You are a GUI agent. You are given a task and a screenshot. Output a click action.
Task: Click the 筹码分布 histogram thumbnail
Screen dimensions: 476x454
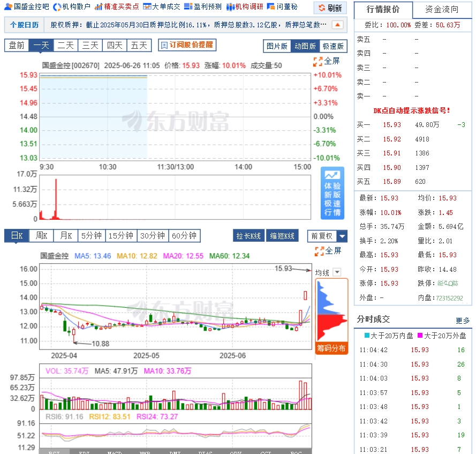coord(331,311)
